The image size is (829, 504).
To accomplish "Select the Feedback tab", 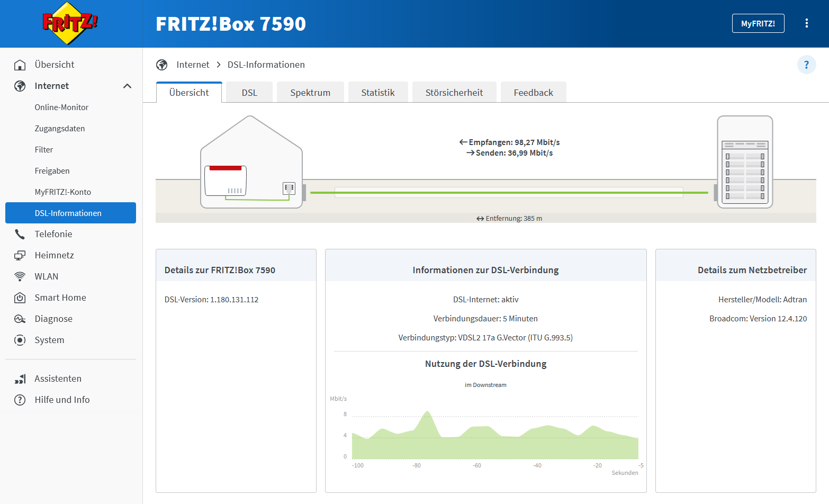I will point(533,93).
